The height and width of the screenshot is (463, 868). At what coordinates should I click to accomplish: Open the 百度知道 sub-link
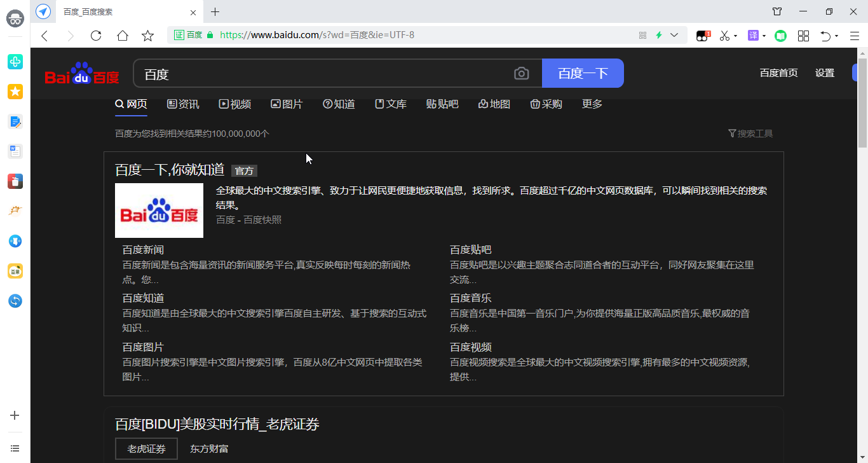[x=143, y=298]
